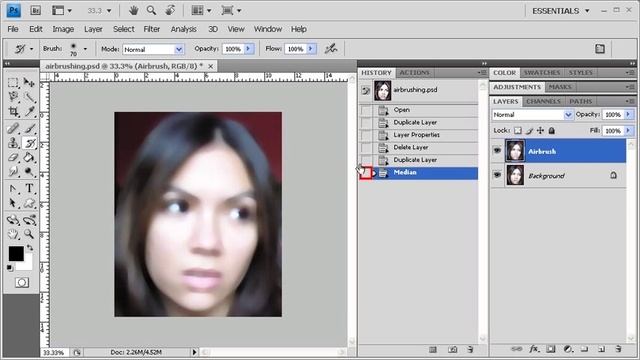640x360 pixels.
Task: Swap foreground and background colors
Action: (30, 248)
